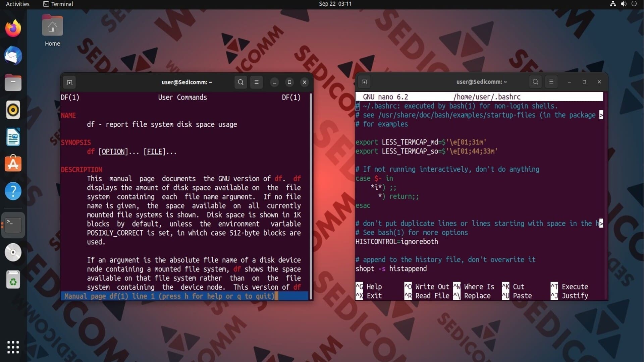Open Firefox from the dock
The image size is (644, 362).
pos(13,28)
